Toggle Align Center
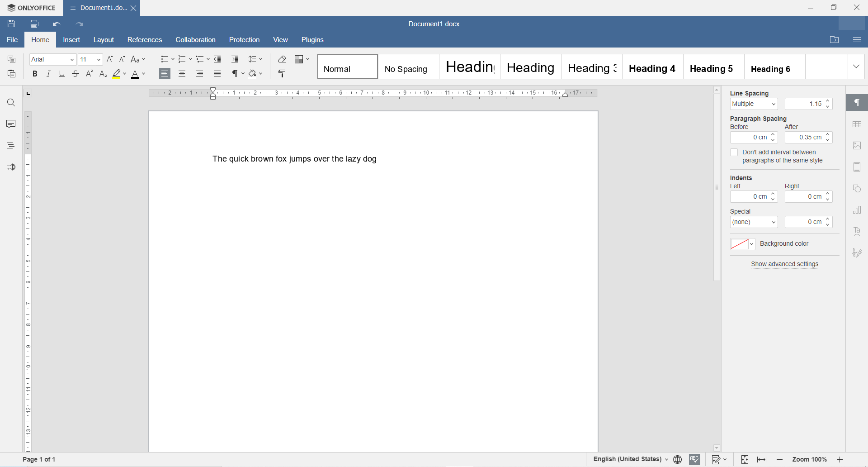This screenshot has height=467, width=868. click(x=182, y=74)
